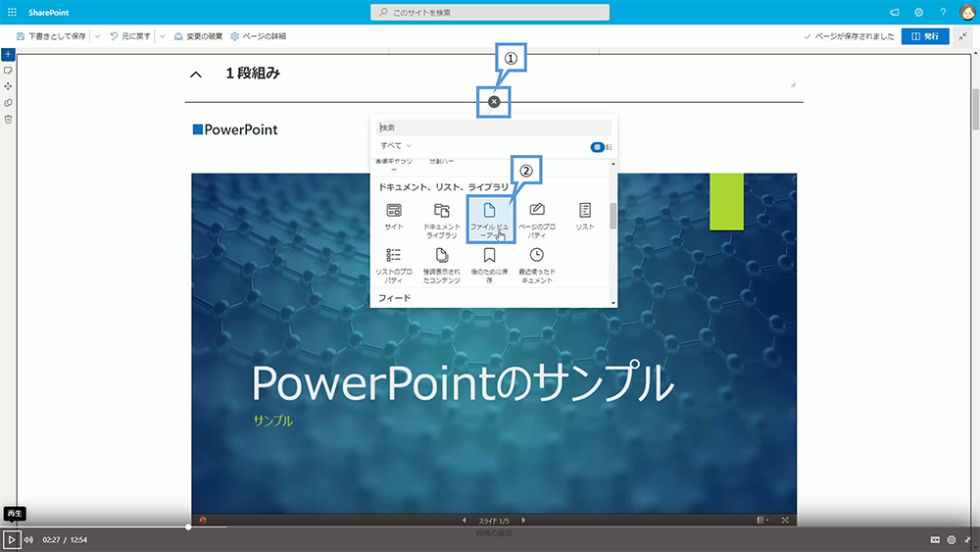Choose the 強調表示されたコンテンツ web part
Viewport: 980px width, 552px height.
click(442, 266)
